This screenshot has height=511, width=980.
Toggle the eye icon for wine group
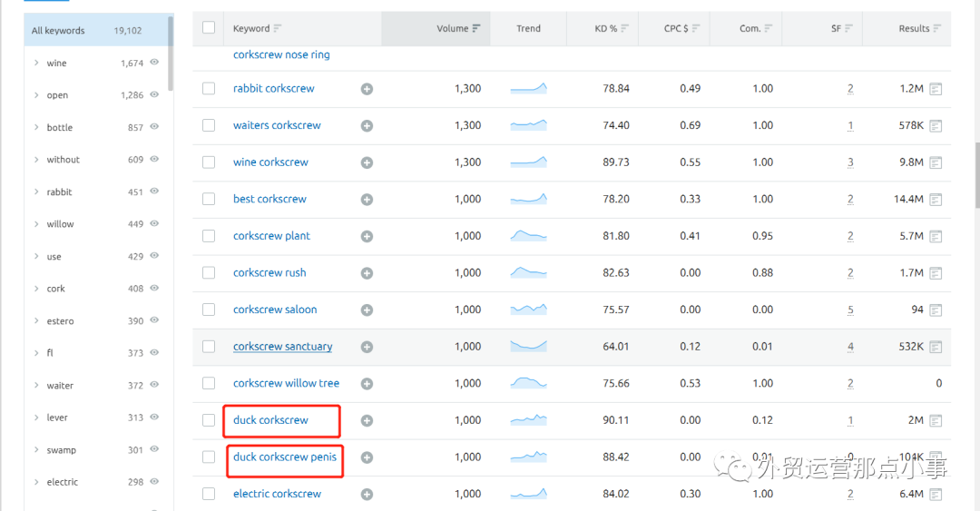(x=154, y=63)
